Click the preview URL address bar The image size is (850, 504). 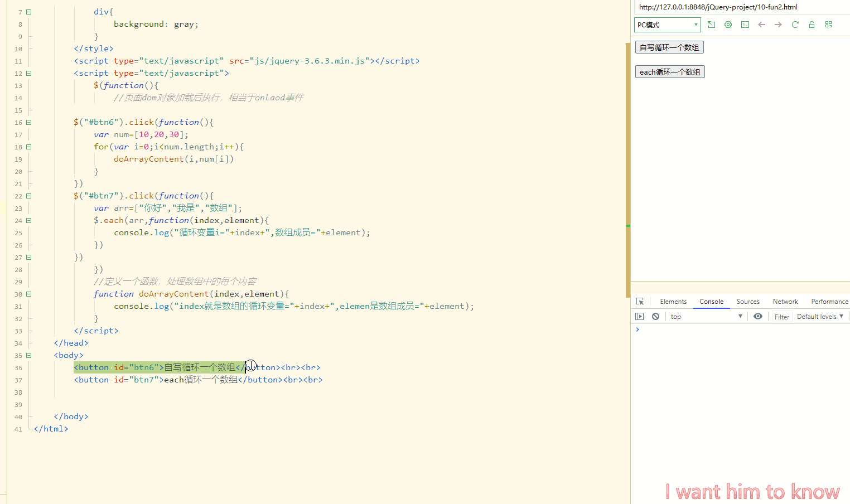pyautogui.click(x=742, y=7)
